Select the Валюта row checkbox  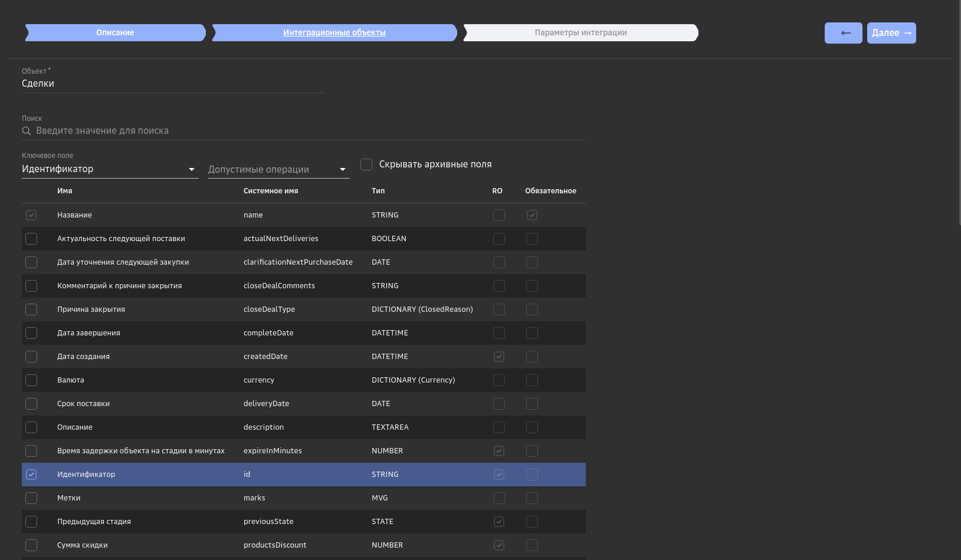pos(31,380)
